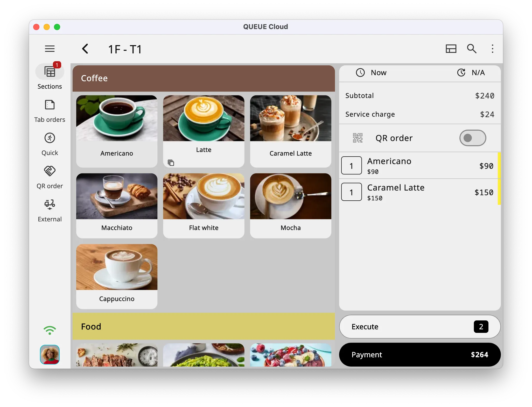532x407 pixels.
Task: Press Execute with 2 items
Action: click(420, 327)
